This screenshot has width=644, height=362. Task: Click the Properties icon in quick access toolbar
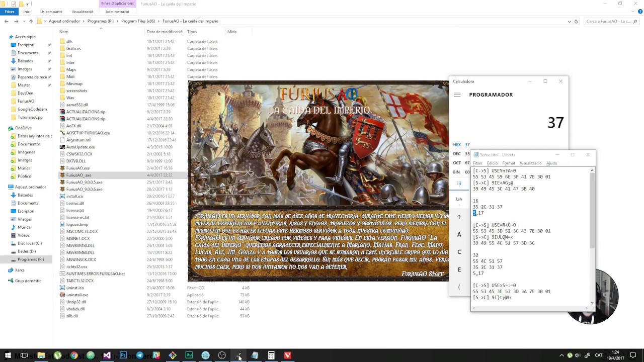coord(14,4)
